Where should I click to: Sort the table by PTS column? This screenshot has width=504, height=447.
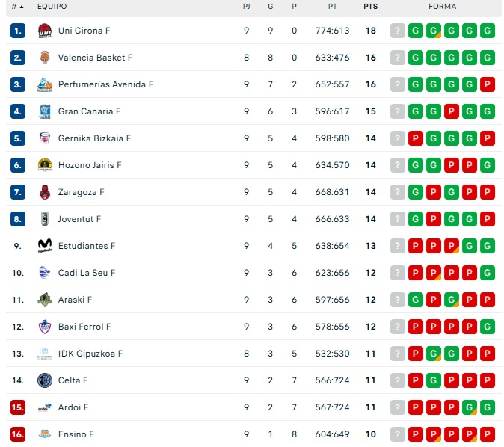click(370, 7)
